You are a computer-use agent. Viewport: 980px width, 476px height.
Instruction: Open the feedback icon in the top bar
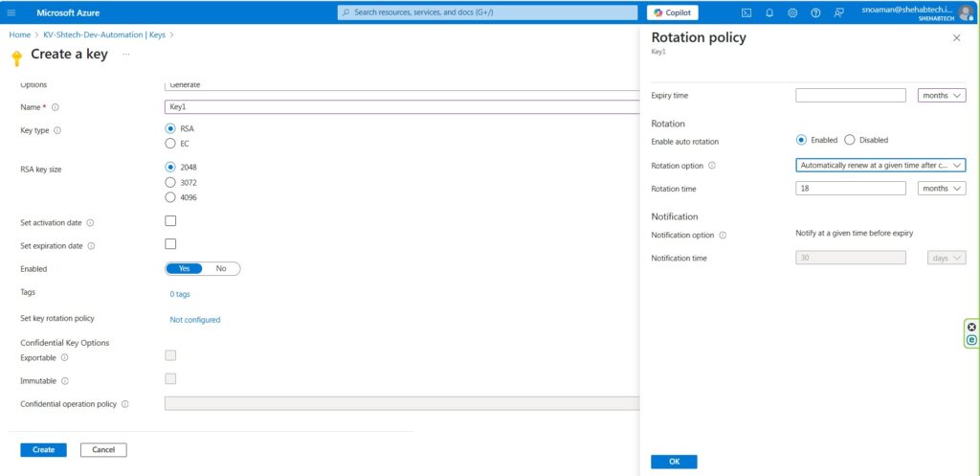(x=838, y=12)
